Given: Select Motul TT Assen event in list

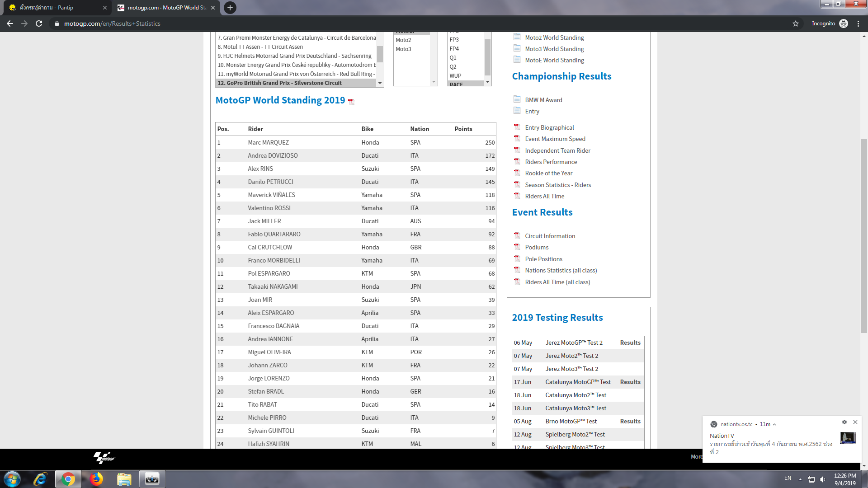Looking at the screenshot, I should point(297,47).
